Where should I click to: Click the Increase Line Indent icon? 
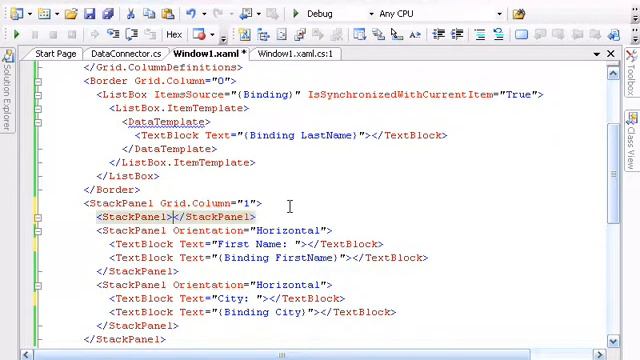457,34
